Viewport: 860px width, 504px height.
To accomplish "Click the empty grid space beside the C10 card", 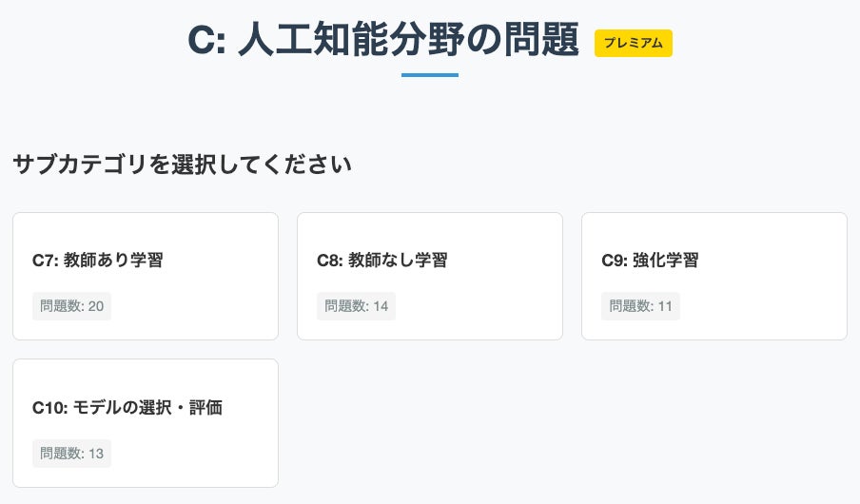I will coord(571,423).
